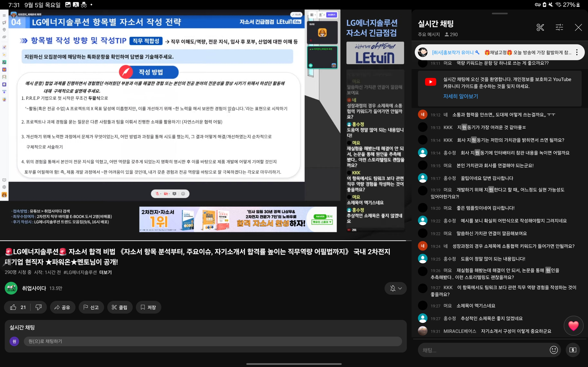
Task: Open three-dot menu on pinned chat message
Action: coord(577,52)
